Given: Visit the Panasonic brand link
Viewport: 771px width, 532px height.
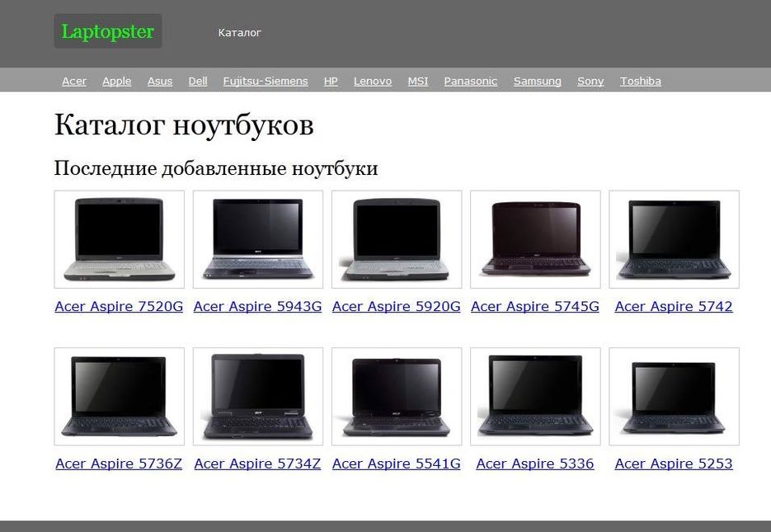Looking at the screenshot, I should [x=470, y=81].
